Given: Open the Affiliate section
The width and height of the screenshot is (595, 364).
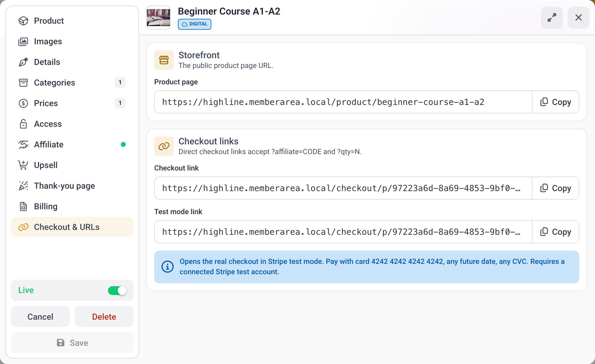Looking at the screenshot, I should pyautogui.click(x=72, y=144).
